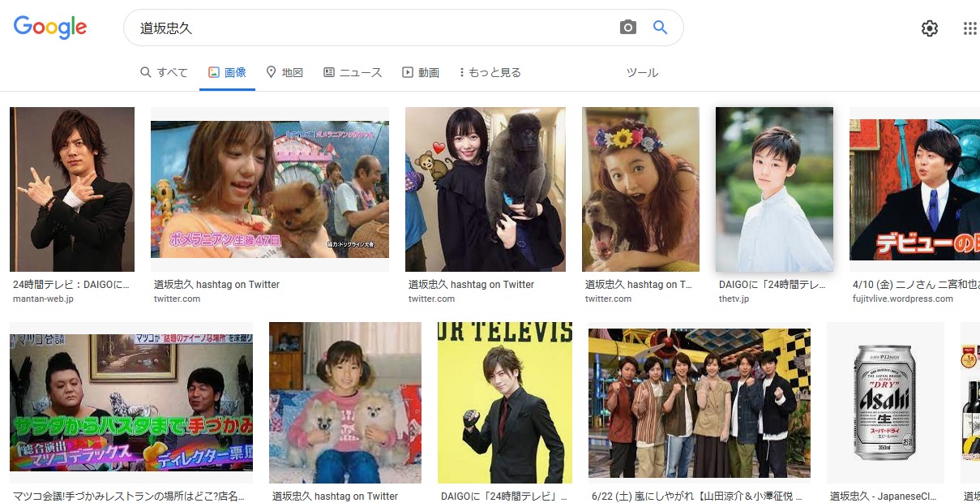The height and width of the screenshot is (503, 980).
Task: Open the settings gear icon
Action: click(930, 28)
